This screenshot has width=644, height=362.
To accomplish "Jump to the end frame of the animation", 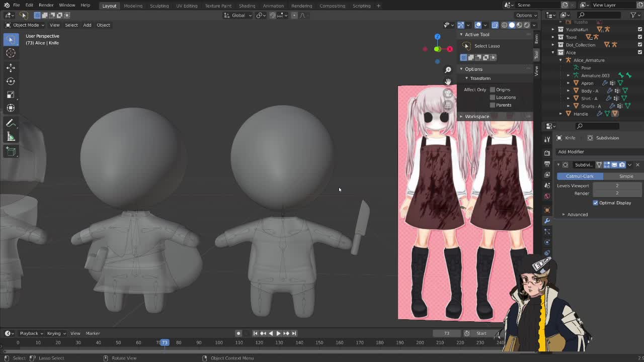I will pos(294,333).
